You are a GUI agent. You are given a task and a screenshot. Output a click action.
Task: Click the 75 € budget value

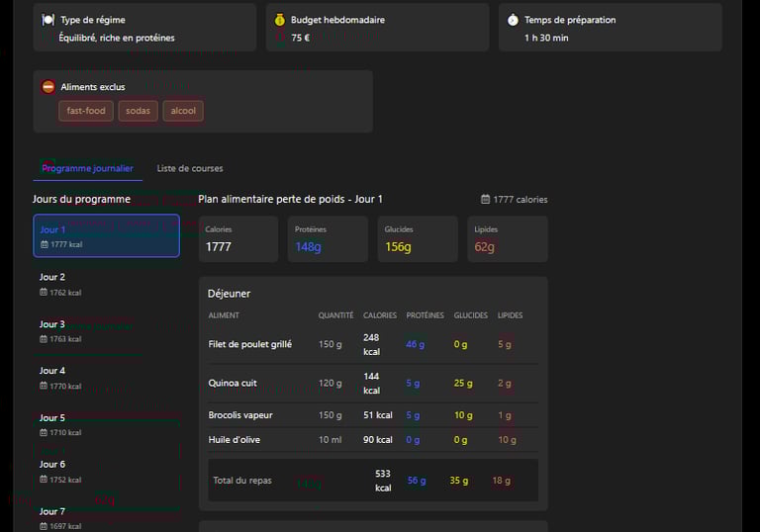click(x=301, y=38)
